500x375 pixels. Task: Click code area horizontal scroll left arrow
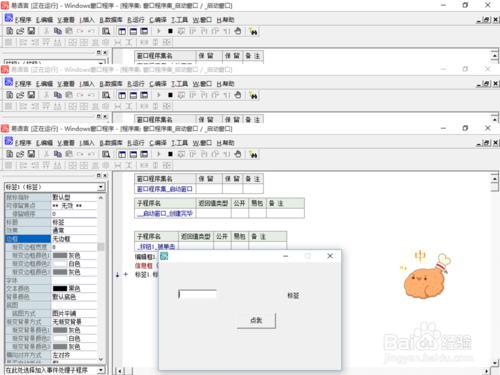click(x=119, y=371)
